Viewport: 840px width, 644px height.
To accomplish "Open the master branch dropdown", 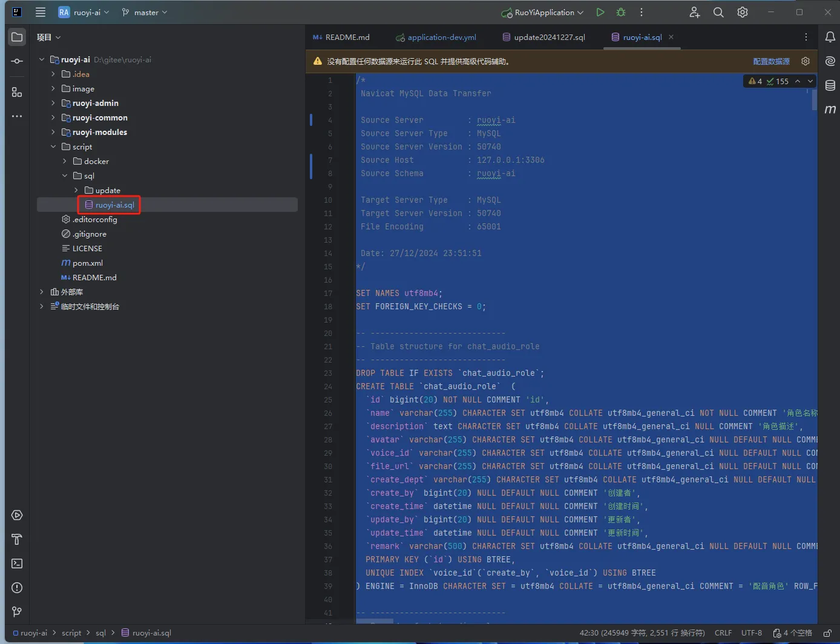I will [x=145, y=12].
